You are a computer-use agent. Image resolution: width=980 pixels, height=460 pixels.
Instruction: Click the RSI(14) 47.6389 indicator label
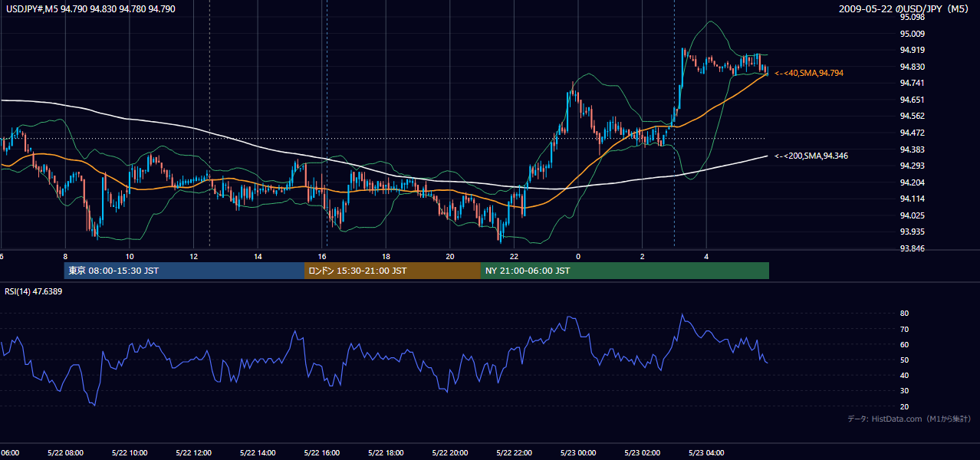click(x=34, y=291)
